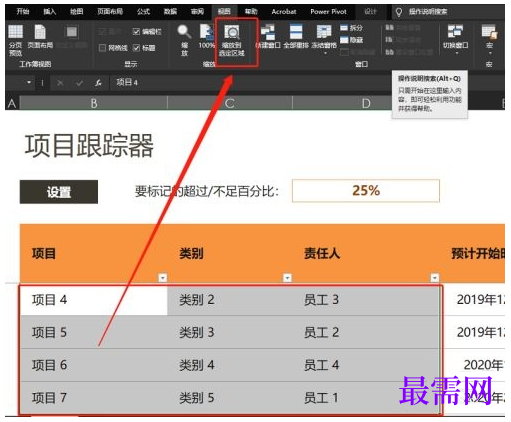Click the New Window icon

[268, 32]
